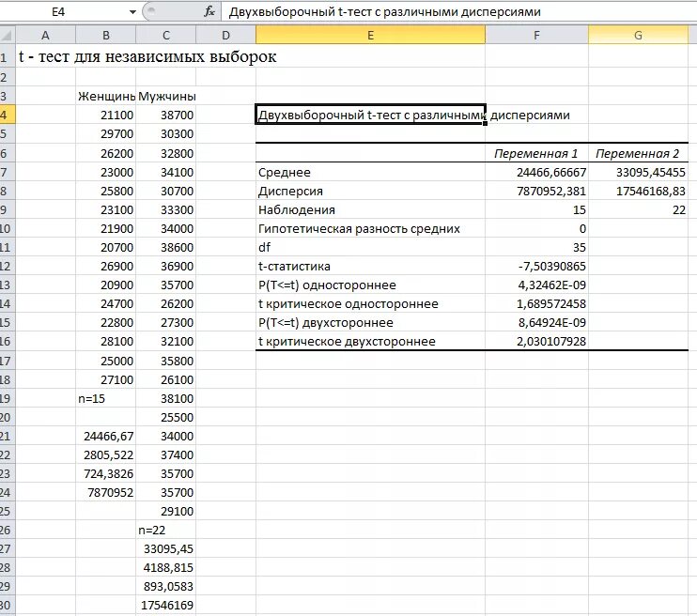
Task: Select cell with value 29700
Action: coord(106,133)
